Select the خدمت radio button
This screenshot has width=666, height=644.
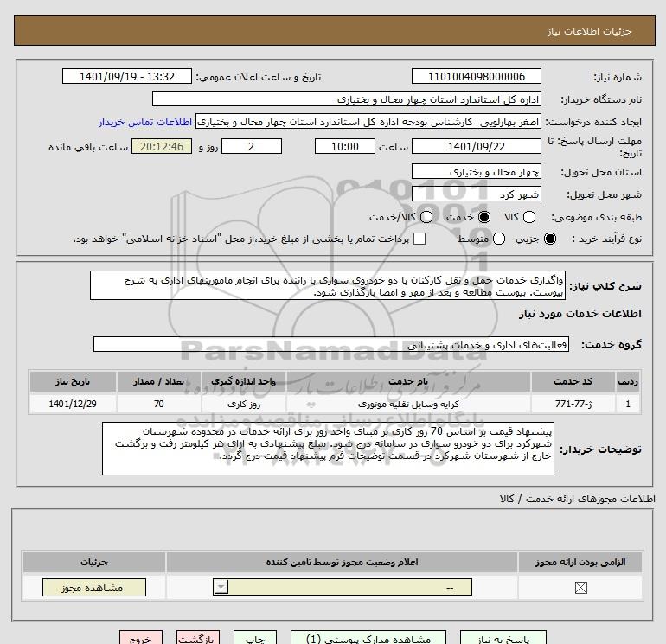(x=483, y=217)
